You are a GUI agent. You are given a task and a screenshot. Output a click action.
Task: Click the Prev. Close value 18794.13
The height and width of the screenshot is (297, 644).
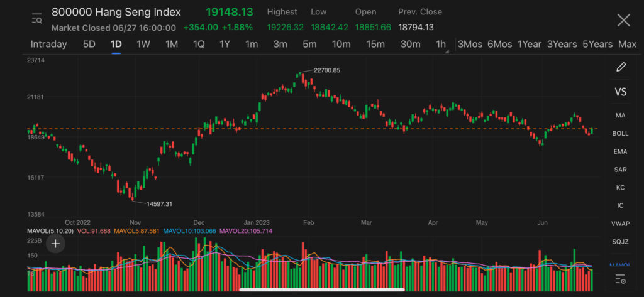[x=416, y=28]
